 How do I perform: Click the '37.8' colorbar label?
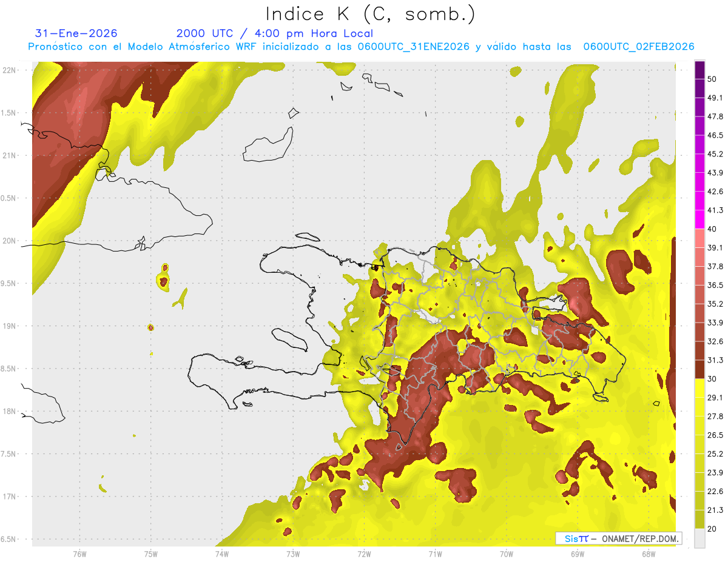(x=715, y=266)
